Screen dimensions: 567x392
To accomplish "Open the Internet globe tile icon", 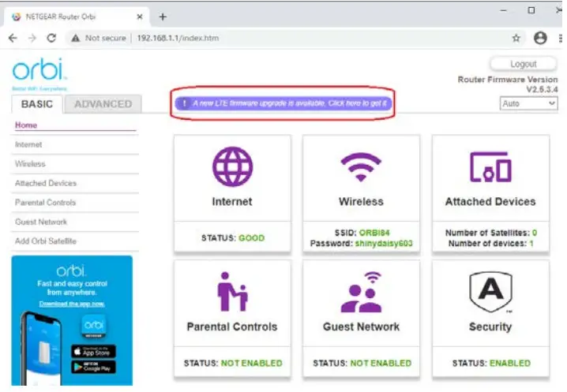I will [x=232, y=166].
